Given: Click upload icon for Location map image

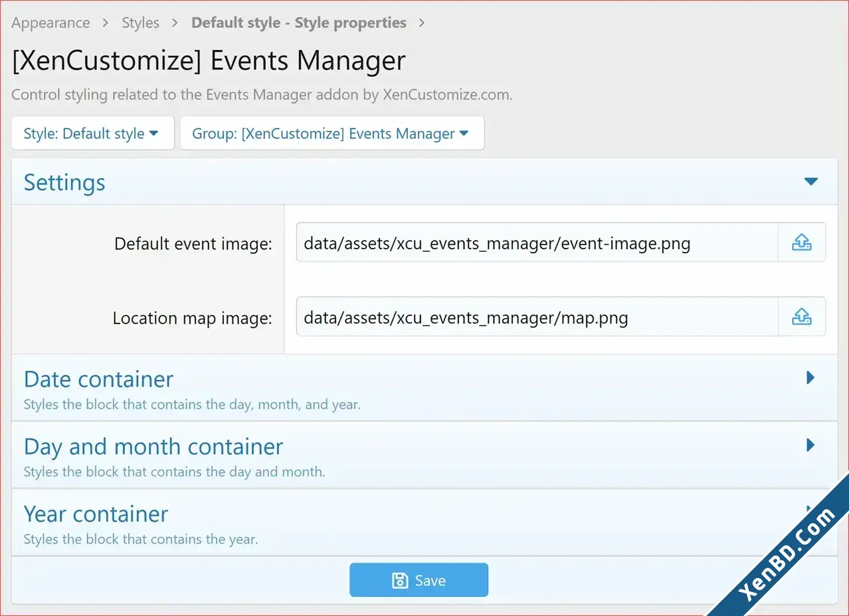Looking at the screenshot, I should (802, 317).
